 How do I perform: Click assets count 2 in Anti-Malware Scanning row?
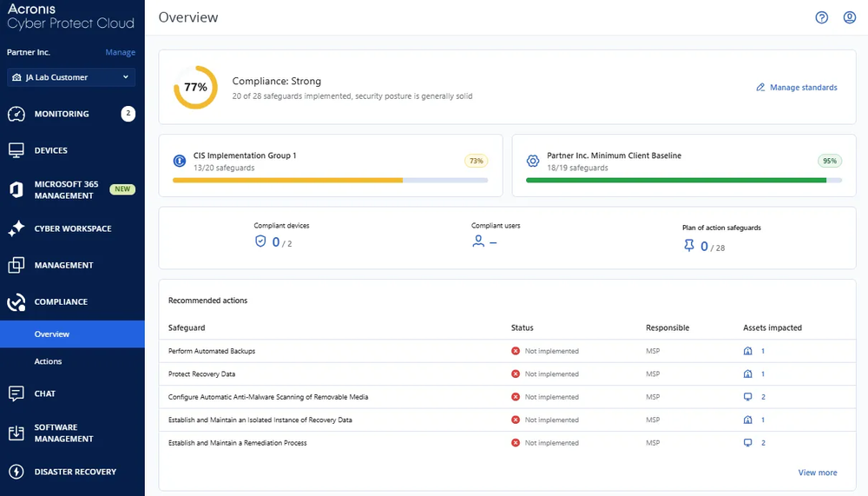(x=763, y=397)
